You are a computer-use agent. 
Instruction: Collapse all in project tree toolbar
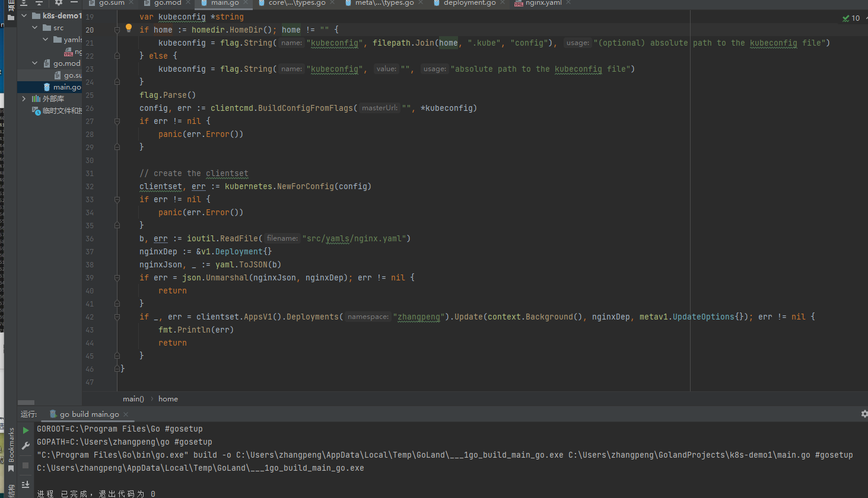(x=39, y=3)
